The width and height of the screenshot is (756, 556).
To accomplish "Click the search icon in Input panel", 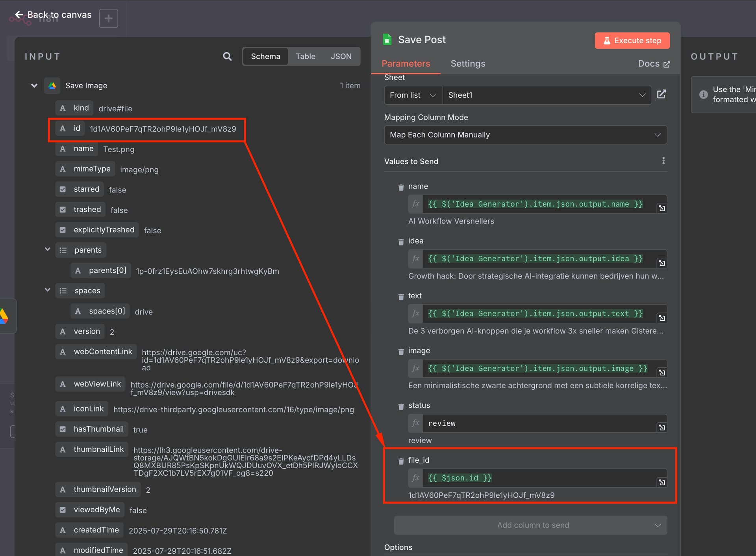I will (227, 56).
